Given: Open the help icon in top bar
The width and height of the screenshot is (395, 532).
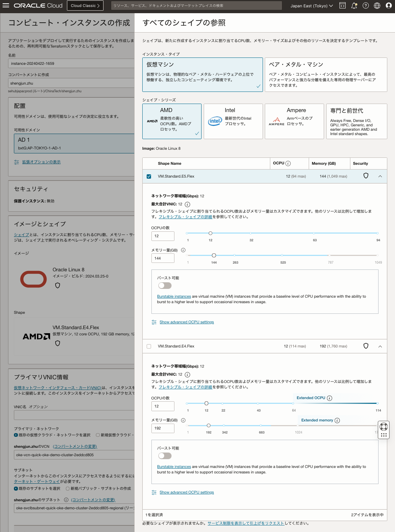Looking at the screenshot, I should coord(365,5).
